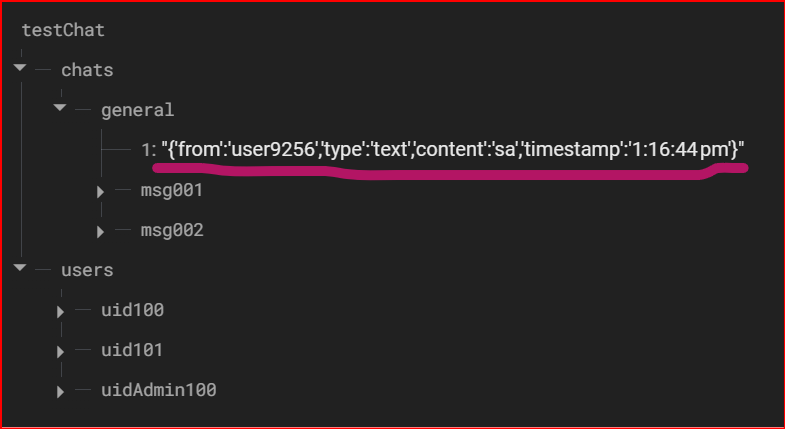785x429 pixels.
Task: Collapse the general node arrow
Action: click(x=60, y=108)
